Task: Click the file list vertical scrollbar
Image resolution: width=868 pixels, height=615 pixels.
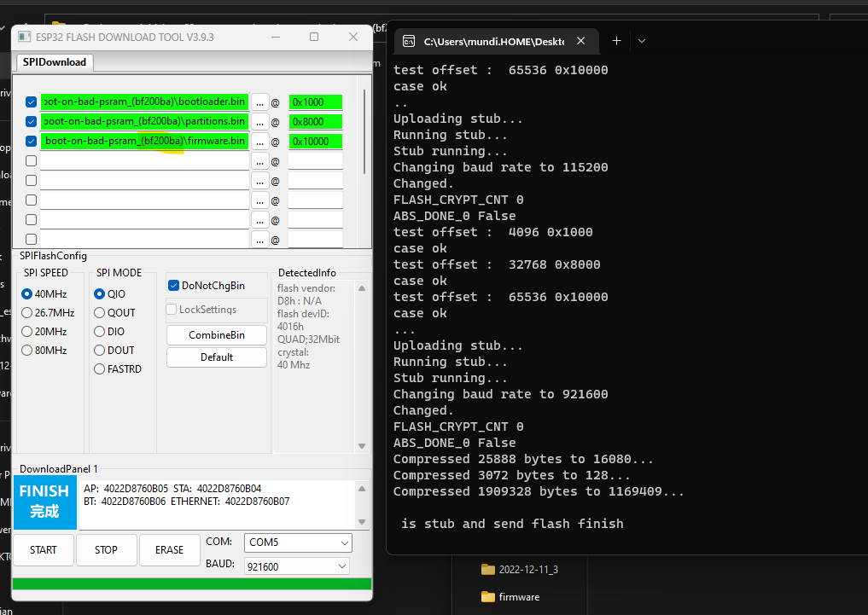Action: pos(364,131)
